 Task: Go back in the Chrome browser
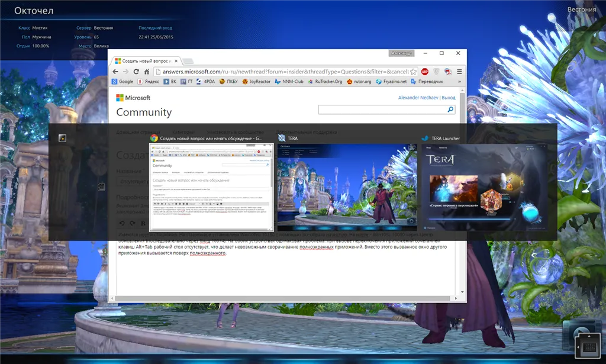tap(115, 72)
